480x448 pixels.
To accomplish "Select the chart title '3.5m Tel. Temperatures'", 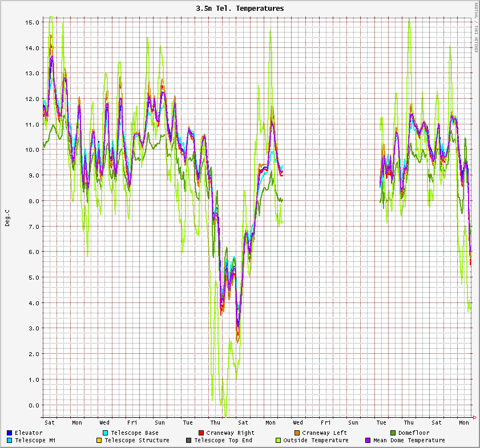I will click(240, 9).
